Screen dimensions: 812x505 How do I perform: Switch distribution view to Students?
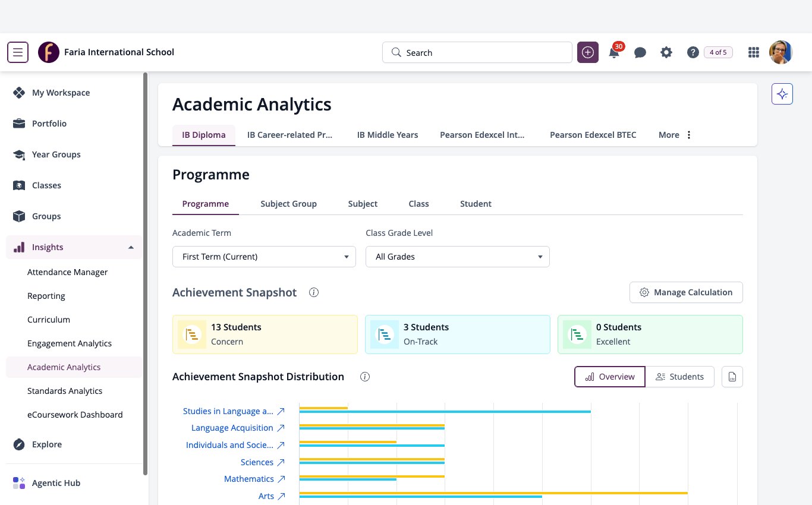tap(679, 377)
